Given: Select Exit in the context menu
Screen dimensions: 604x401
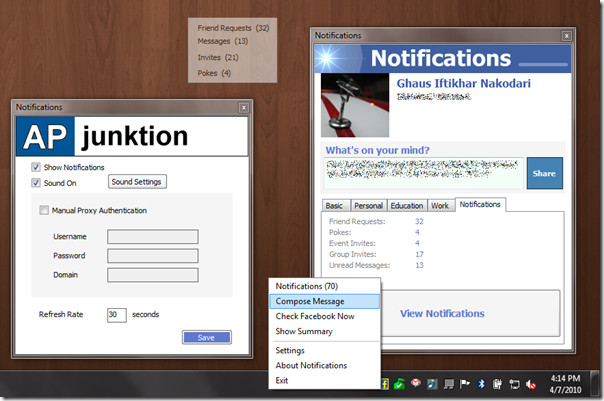Looking at the screenshot, I should 324,380.
